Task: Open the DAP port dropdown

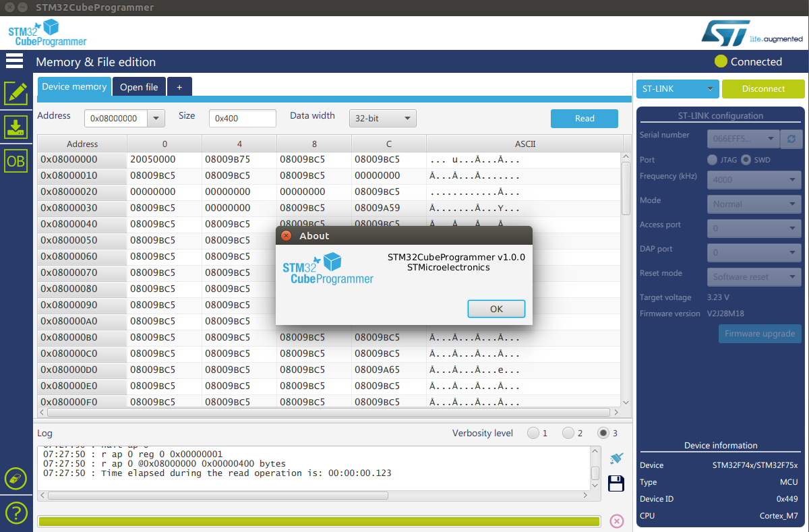Action: 754,252
